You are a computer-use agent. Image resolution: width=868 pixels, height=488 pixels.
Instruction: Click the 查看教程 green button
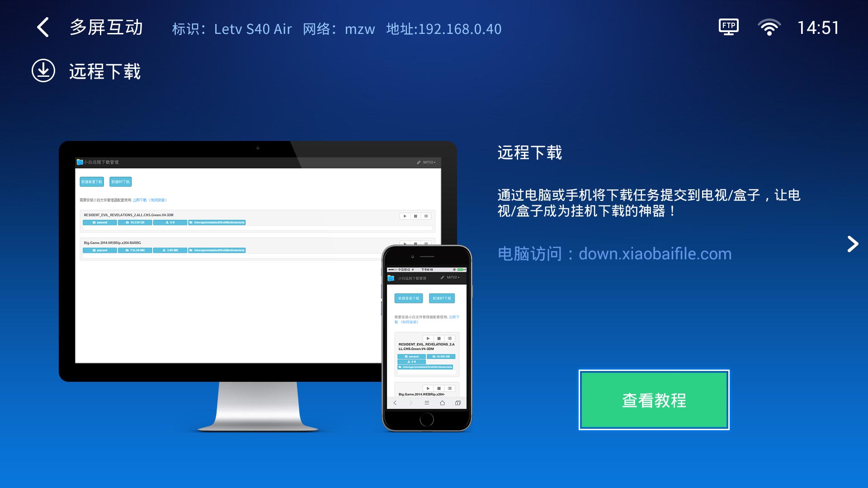pyautogui.click(x=653, y=400)
